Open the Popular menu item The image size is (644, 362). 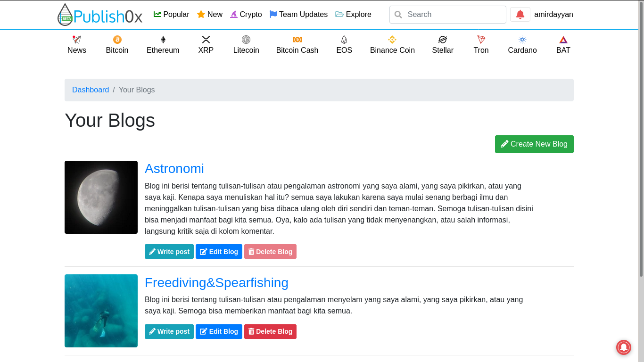(x=172, y=15)
